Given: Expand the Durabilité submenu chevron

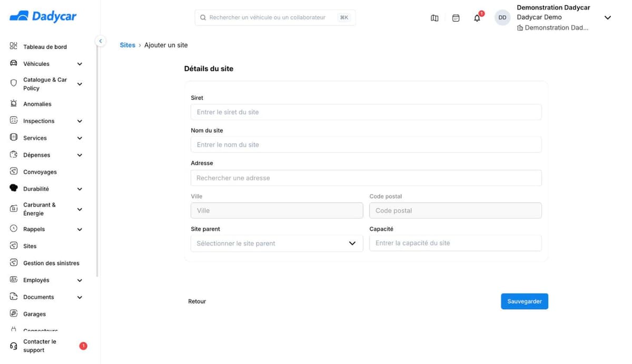Looking at the screenshot, I should click(80, 189).
